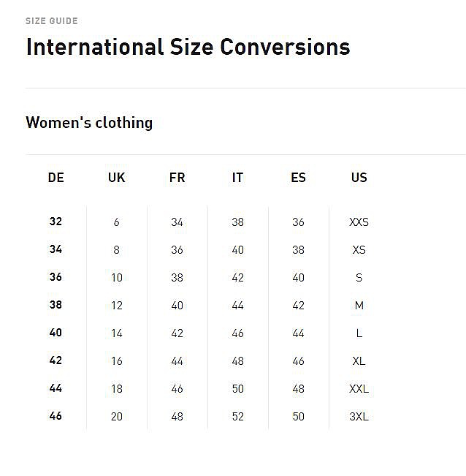Screen dimensions: 466x476
Task: Select UK size 20 in the last row
Action: tap(116, 417)
